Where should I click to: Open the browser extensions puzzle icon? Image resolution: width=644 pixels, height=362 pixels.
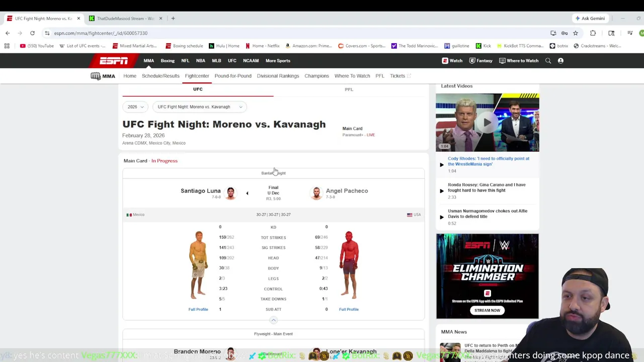point(593,33)
